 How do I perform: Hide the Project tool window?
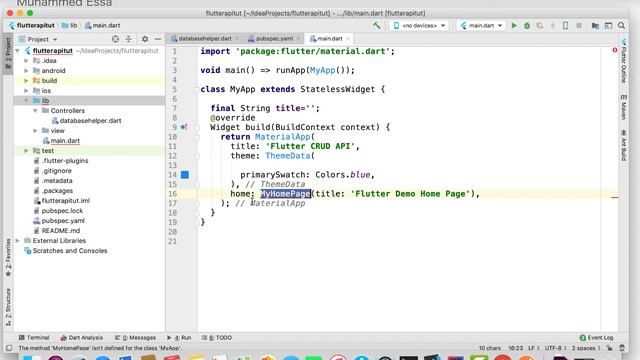point(158,39)
